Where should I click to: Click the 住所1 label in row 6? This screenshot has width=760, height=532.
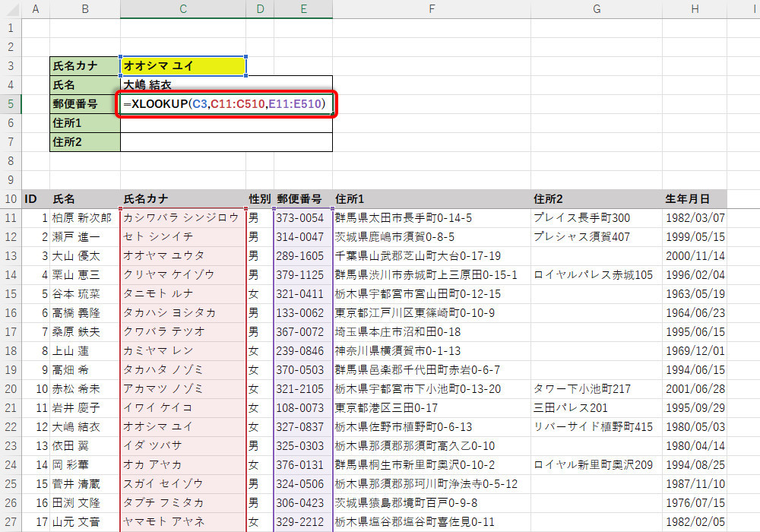pos(85,123)
